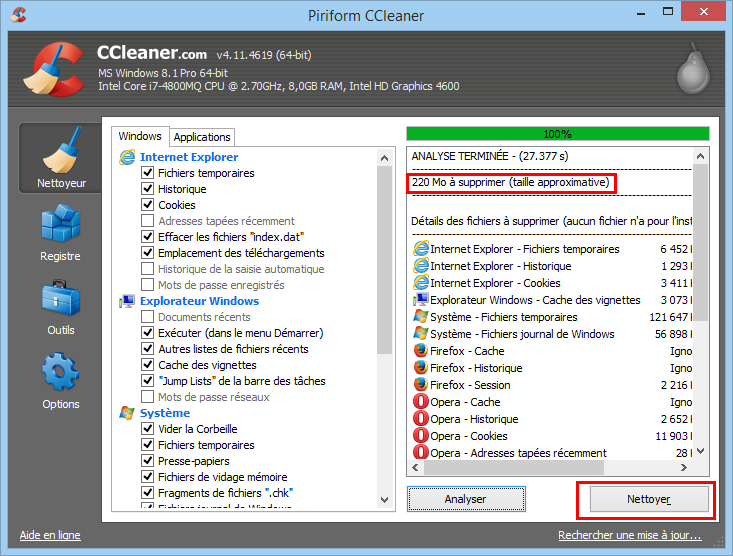Select the ANALYSE TERMINÉE line

pos(489,156)
